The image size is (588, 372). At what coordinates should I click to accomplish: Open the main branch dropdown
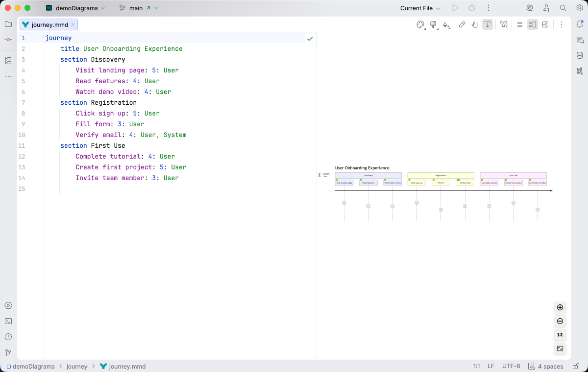[138, 8]
